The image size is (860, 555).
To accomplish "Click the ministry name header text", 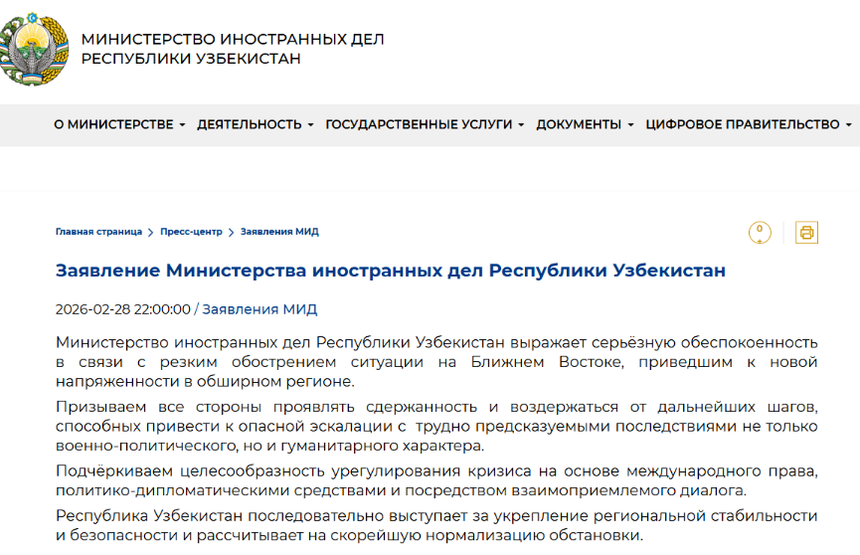I will coord(233,49).
